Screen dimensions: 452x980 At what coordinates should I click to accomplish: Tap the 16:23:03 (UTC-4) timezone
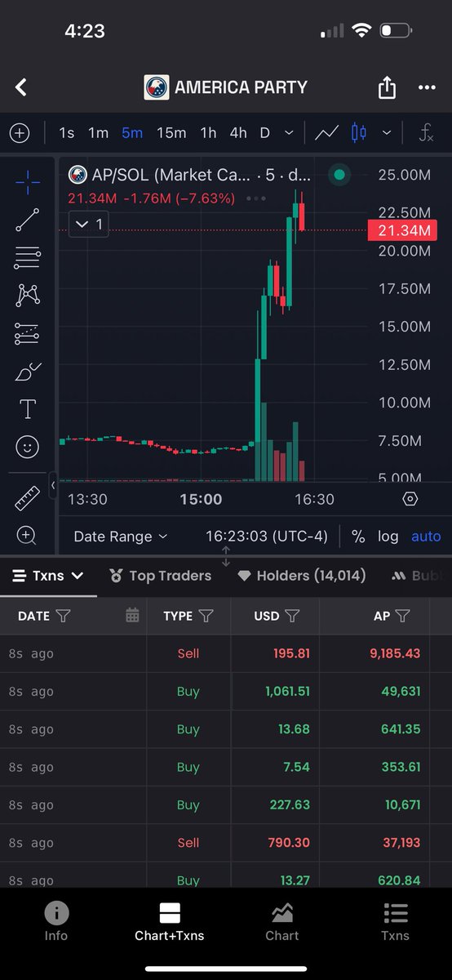267,537
